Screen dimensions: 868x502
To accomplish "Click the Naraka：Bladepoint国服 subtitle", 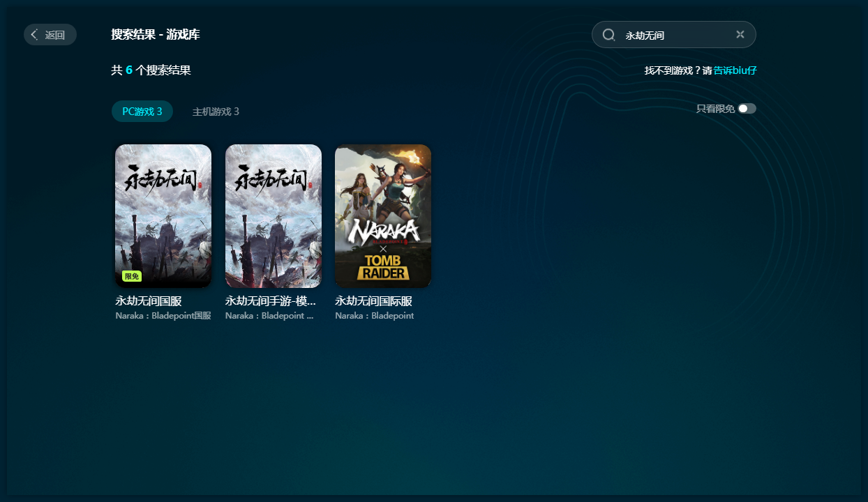I will click(163, 316).
